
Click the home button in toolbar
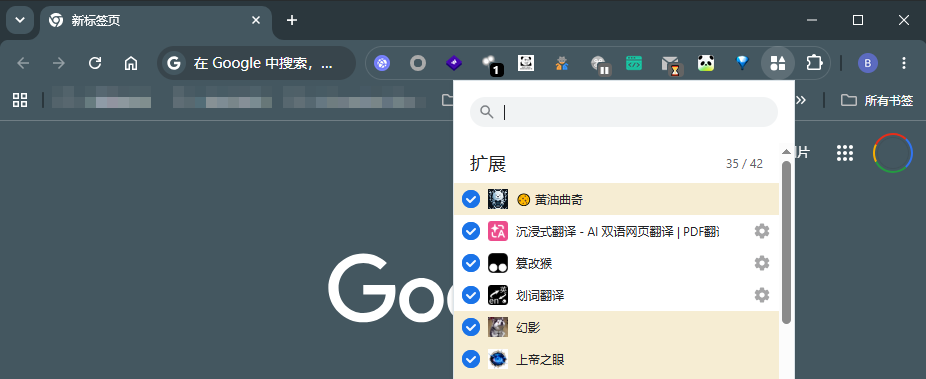tap(131, 63)
